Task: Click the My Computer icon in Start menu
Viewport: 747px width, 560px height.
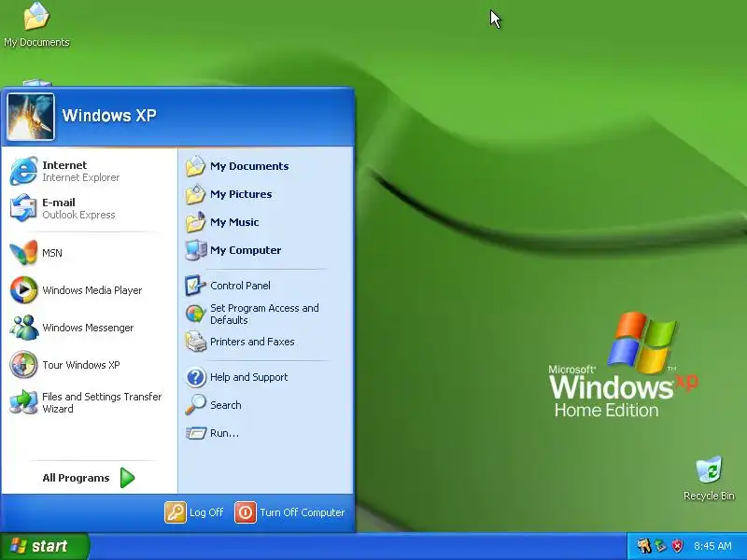Action: coord(195,250)
